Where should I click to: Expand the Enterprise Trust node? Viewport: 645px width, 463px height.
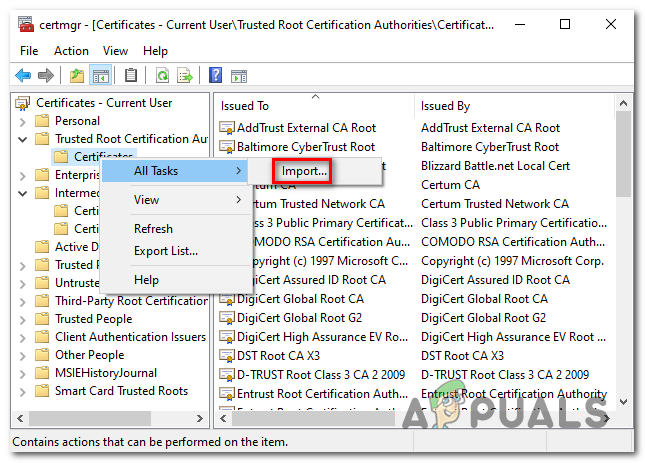[23, 176]
